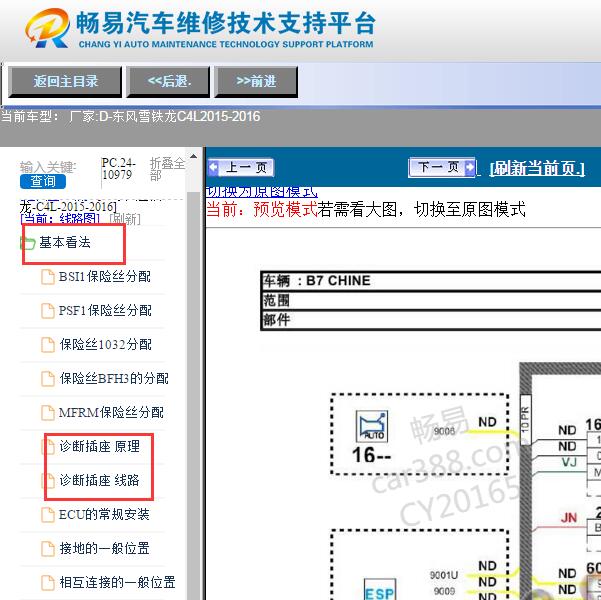Go back with <<后退 button
The width and height of the screenshot is (601, 600).
[x=169, y=82]
